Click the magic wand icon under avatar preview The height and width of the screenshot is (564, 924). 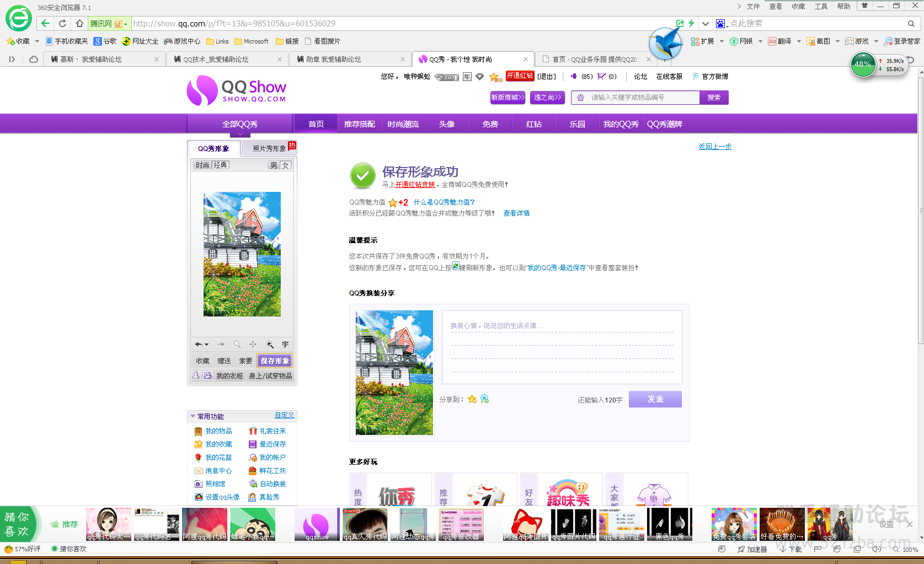point(270,345)
